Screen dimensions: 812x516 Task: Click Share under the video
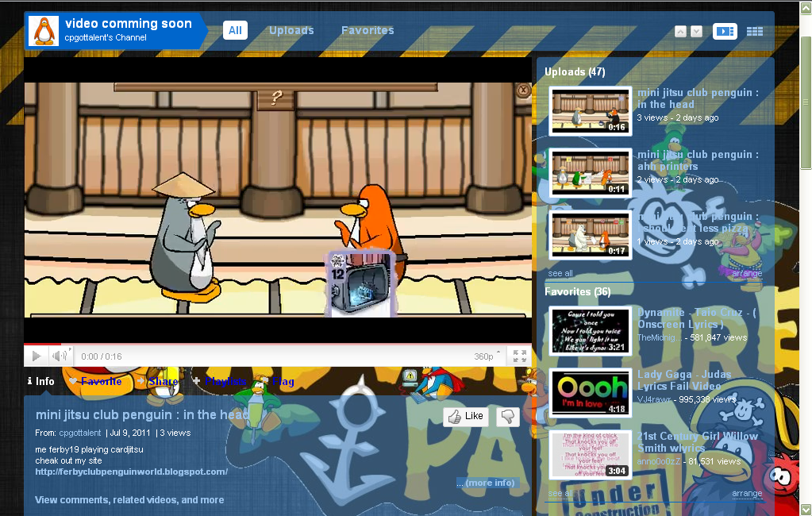coord(158,381)
